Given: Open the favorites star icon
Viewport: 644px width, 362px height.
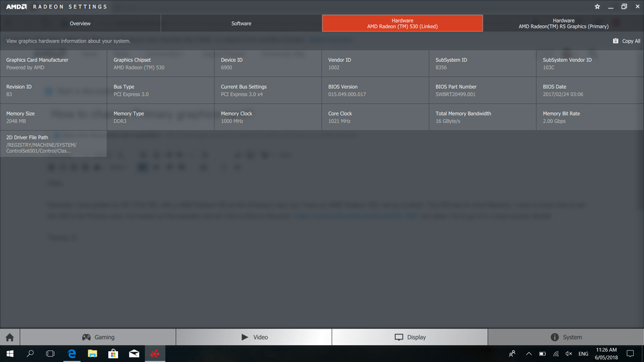Looking at the screenshot, I should point(597,6).
